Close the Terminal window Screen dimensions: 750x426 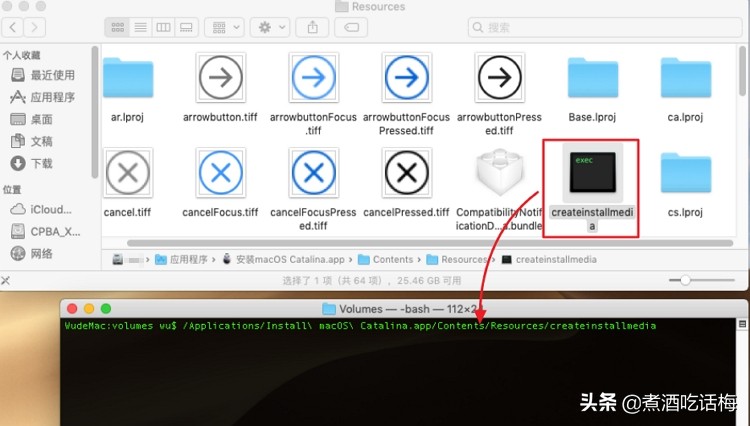(x=72, y=309)
